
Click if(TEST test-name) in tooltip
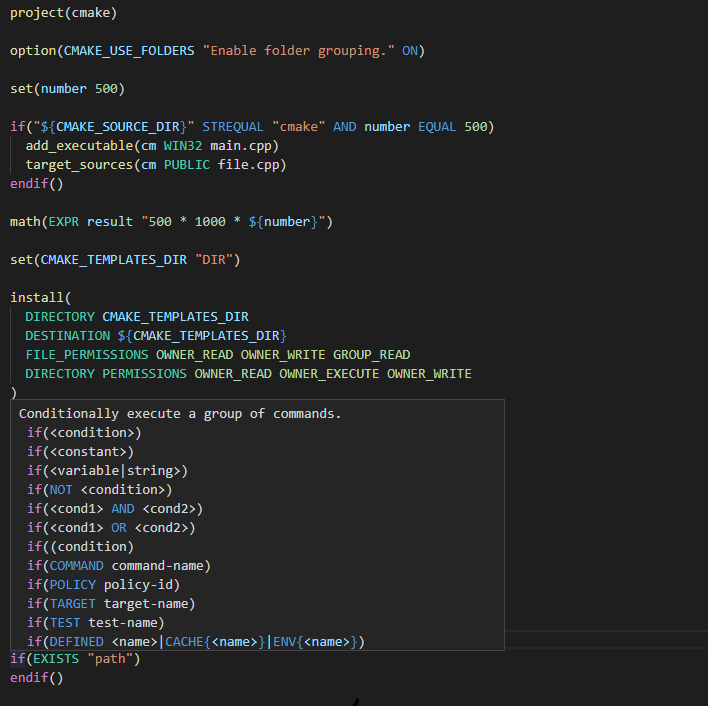[x=96, y=622]
